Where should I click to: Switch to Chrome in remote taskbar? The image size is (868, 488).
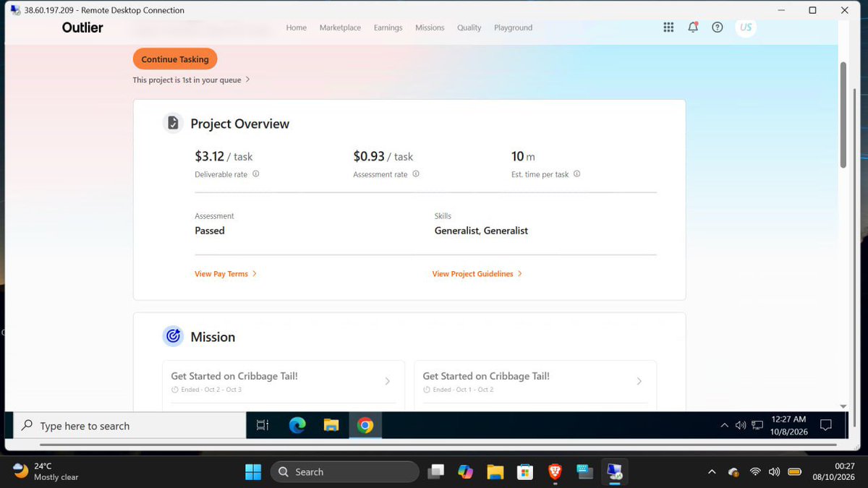pos(365,426)
